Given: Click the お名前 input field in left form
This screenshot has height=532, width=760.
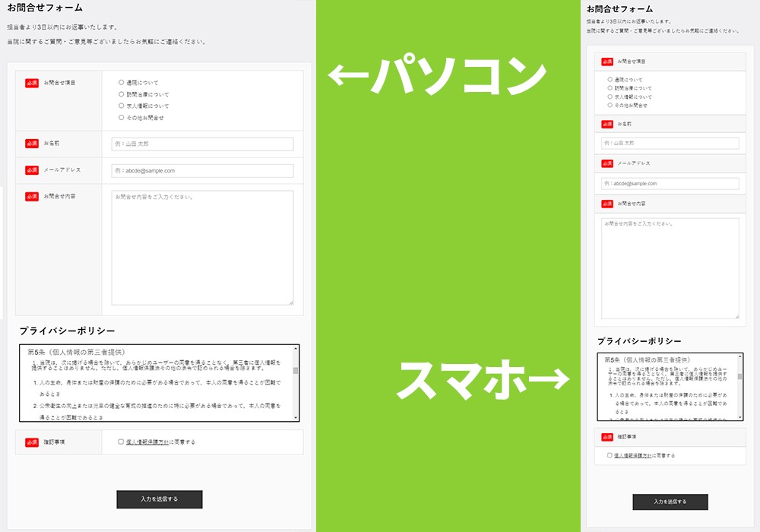Looking at the screenshot, I should 202,143.
